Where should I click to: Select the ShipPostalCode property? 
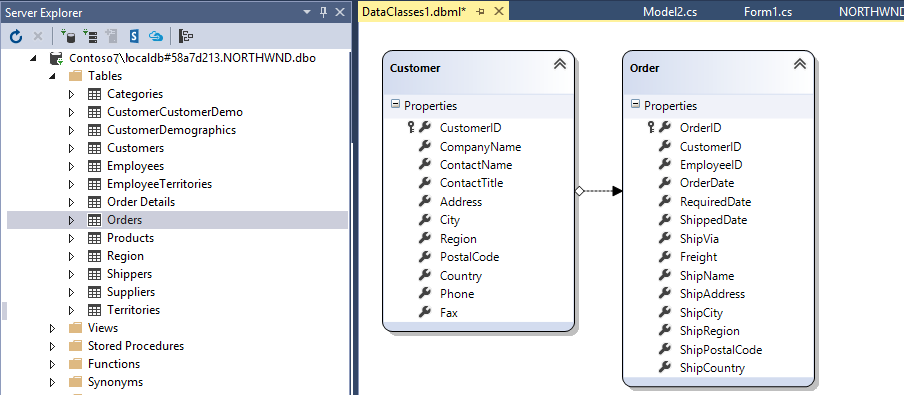(x=721, y=349)
